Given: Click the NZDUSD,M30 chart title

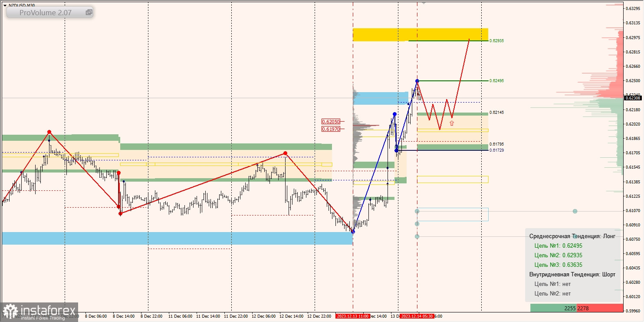Looking at the screenshot, I should tap(22, 5).
